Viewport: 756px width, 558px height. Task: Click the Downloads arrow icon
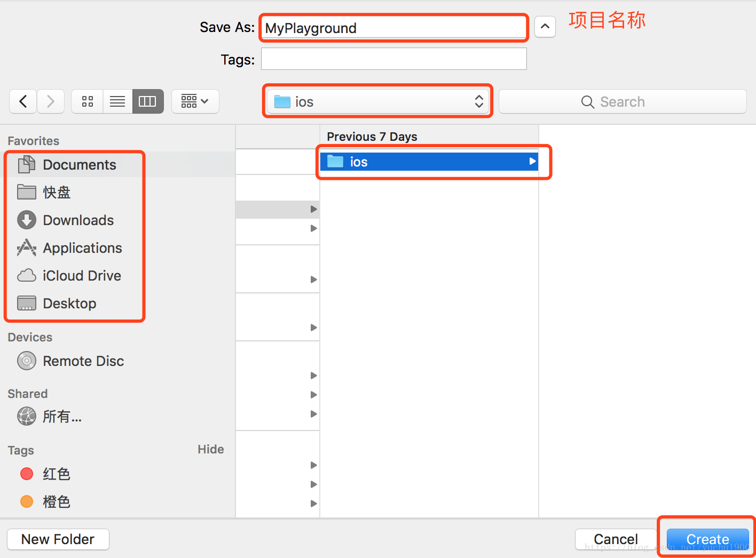[x=27, y=220]
